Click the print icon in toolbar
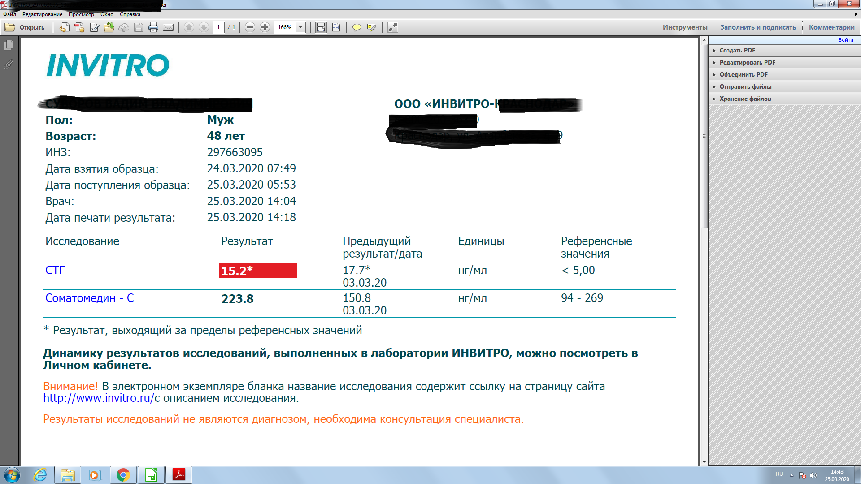The image size is (861, 504). 153,27
